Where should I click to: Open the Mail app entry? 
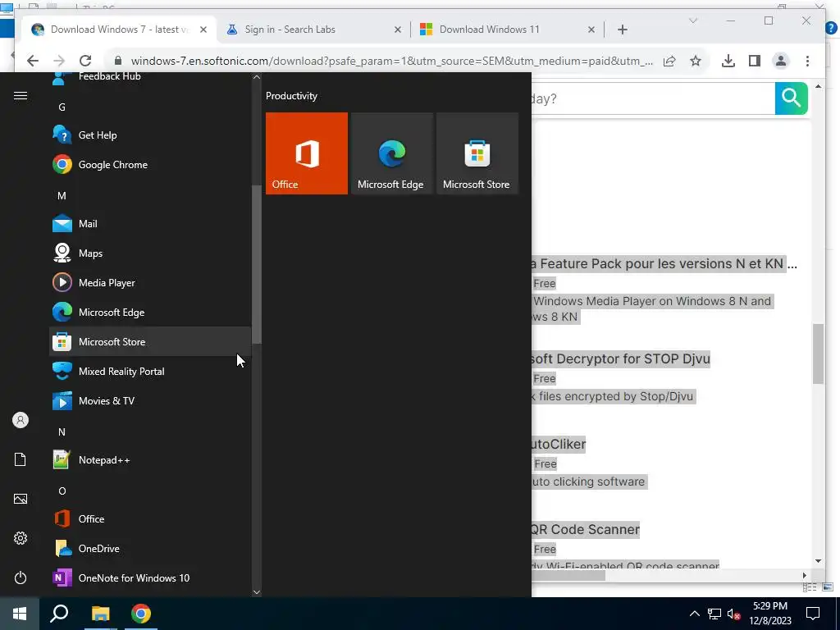click(x=150, y=223)
